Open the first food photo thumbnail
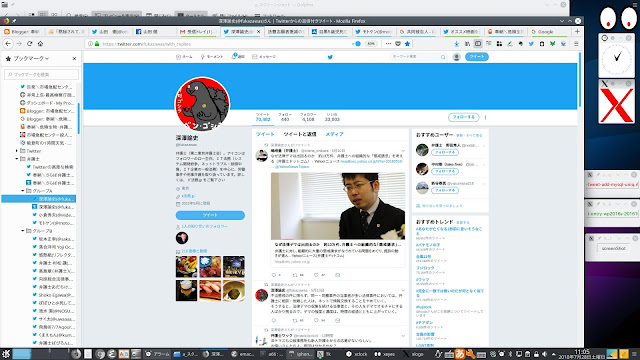The height and width of the screenshot is (360, 640). [x=186, y=267]
